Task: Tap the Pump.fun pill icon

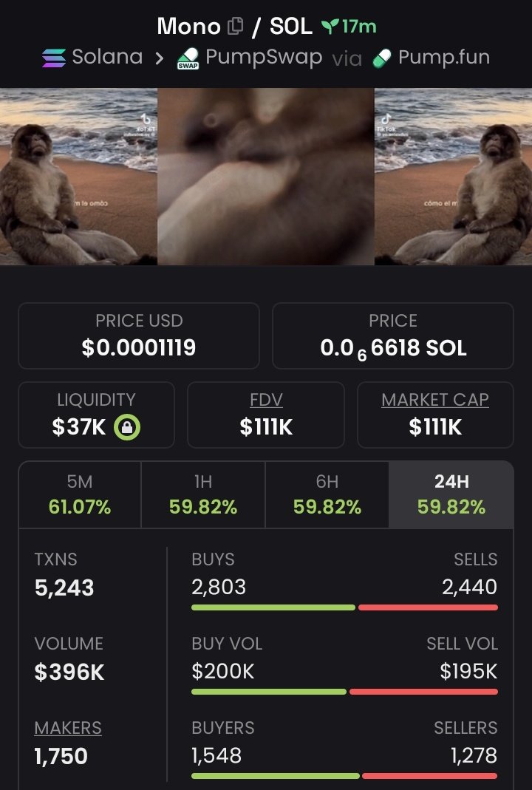Action: click(382, 58)
